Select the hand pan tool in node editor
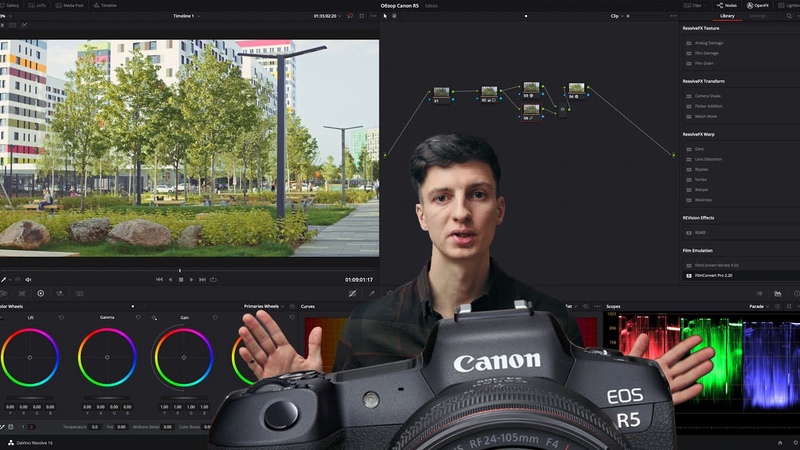 click(394, 16)
